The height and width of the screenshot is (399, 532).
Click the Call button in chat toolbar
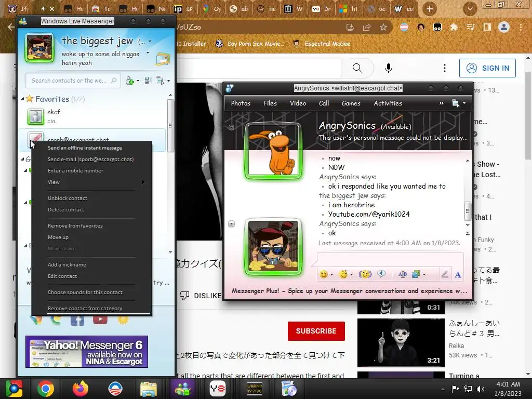(x=324, y=103)
